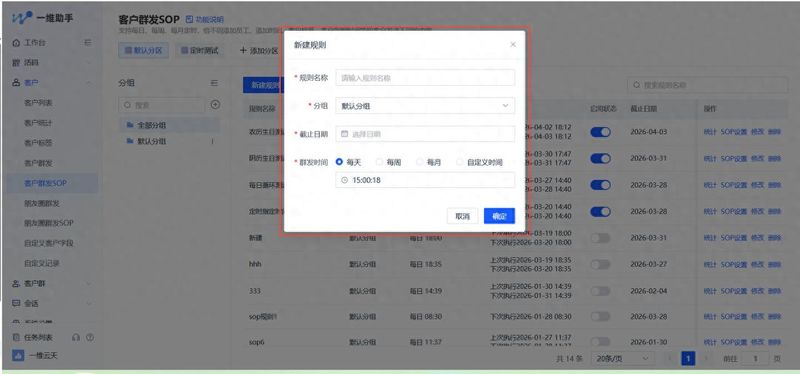This screenshot has width=800, height=374.
Task: Click the magnifier icon in 搜索规则名称 box
Action: tap(637, 85)
